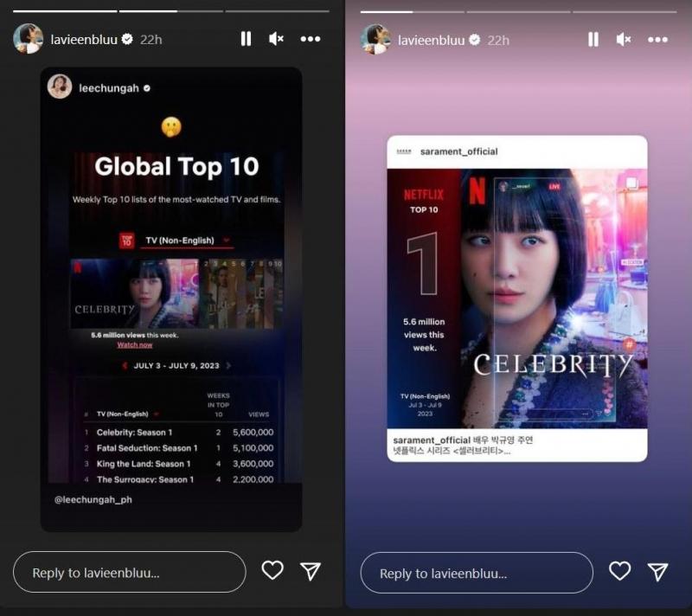
Task: Click the Watch now link
Action: [x=134, y=344]
